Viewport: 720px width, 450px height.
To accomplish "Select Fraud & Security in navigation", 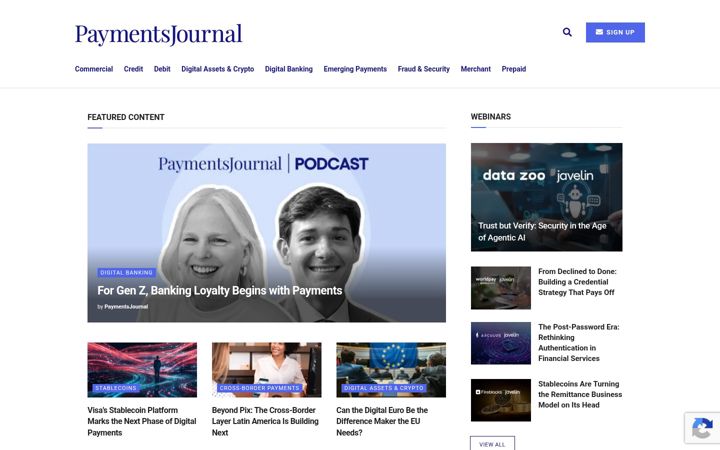I will coord(423,69).
